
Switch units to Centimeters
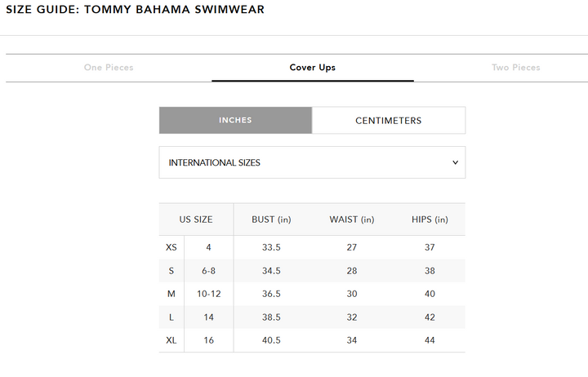pos(388,121)
